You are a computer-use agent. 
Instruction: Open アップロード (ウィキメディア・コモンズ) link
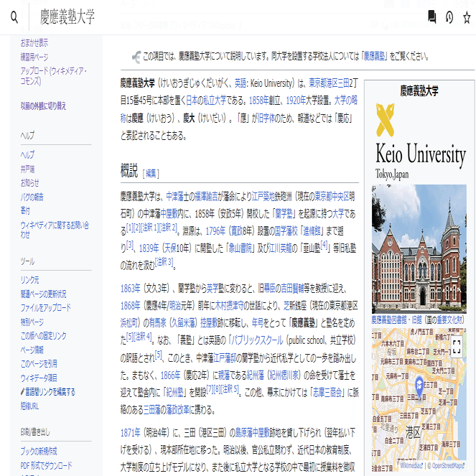click(53, 76)
